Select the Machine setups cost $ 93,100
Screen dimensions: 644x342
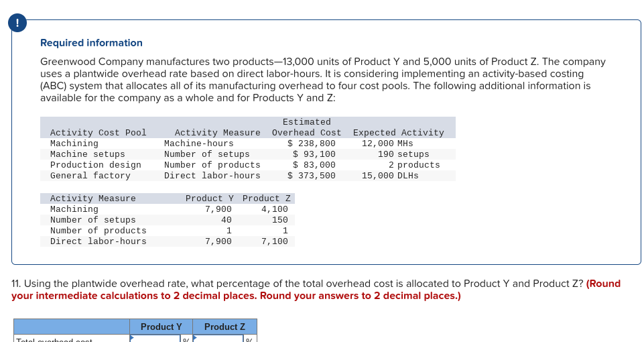tap(314, 154)
